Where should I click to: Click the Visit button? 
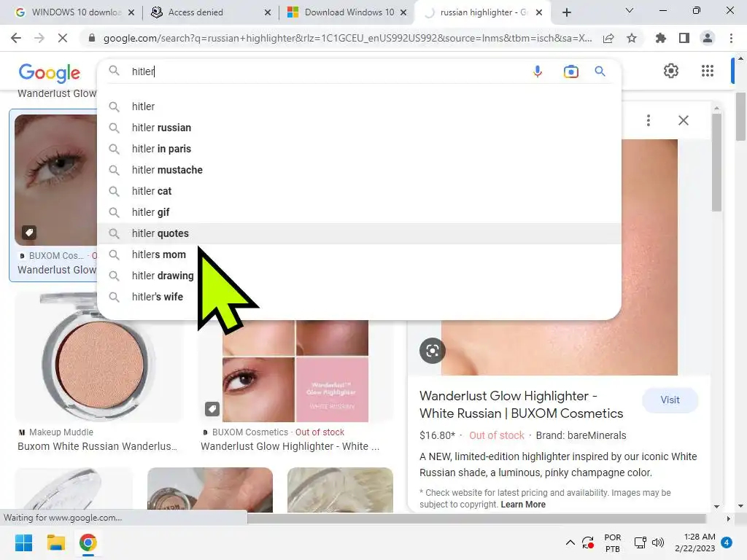pyautogui.click(x=670, y=400)
